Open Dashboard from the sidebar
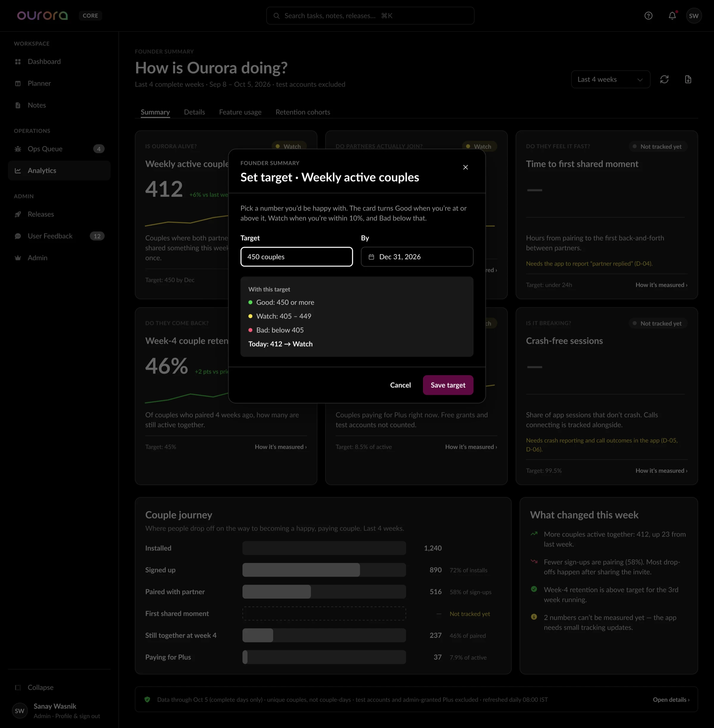 coord(59,62)
